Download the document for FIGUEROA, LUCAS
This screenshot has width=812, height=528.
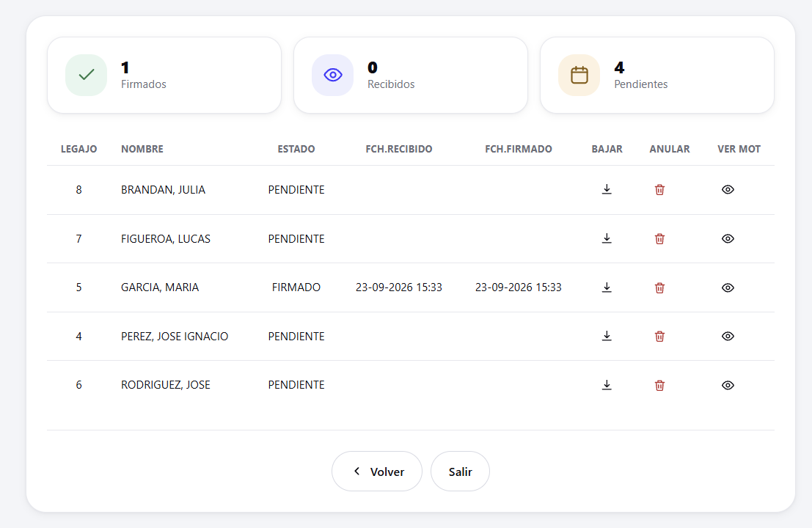click(x=607, y=238)
